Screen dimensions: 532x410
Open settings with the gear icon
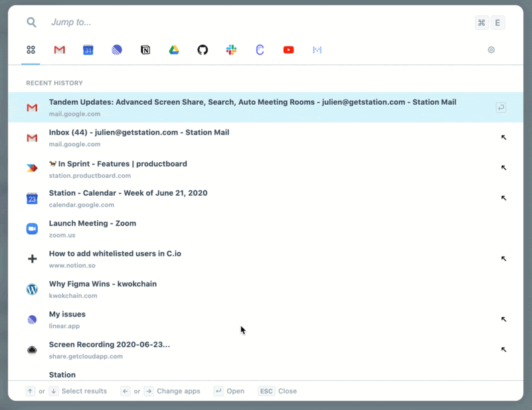click(491, 50)
